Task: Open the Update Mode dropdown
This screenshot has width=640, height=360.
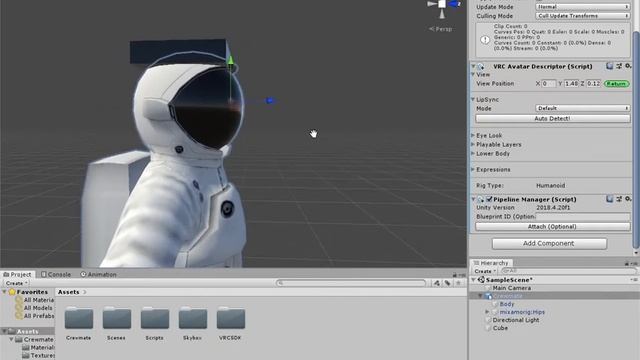Action: [582, 7]
